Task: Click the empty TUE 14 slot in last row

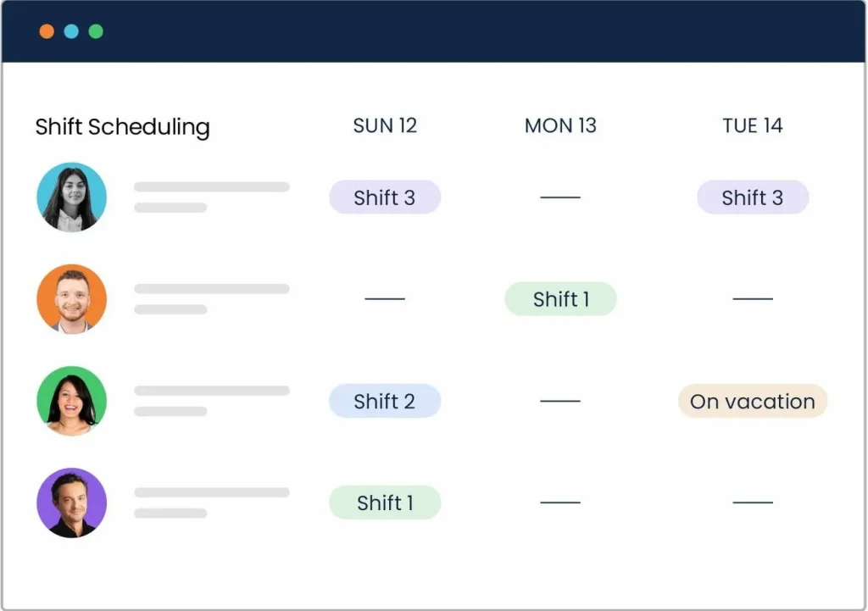Action: [753, 503]
